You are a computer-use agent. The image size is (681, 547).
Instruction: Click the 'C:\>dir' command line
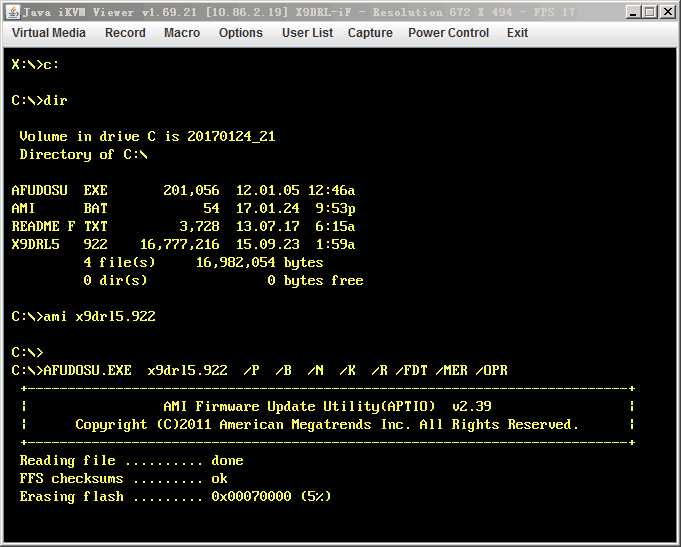[40, 100]
